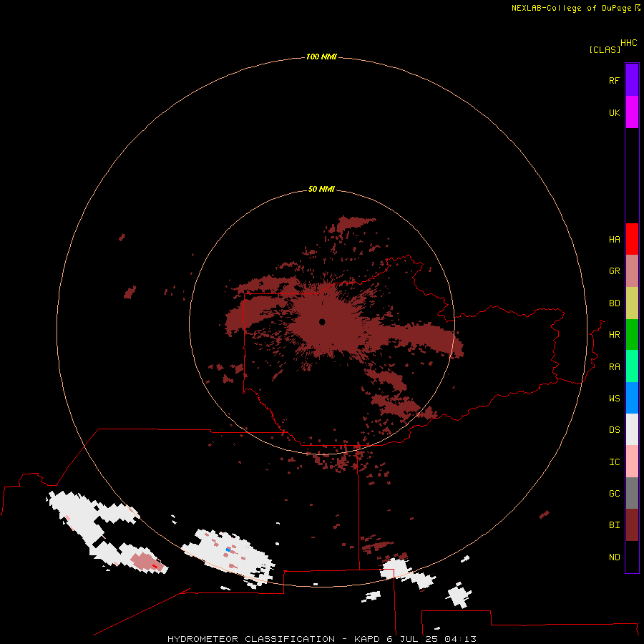Click the Hydrometeor Classification KAPD title text
Image resolution: width=644 pixels, height=644 pixels.
coord(321,639)
